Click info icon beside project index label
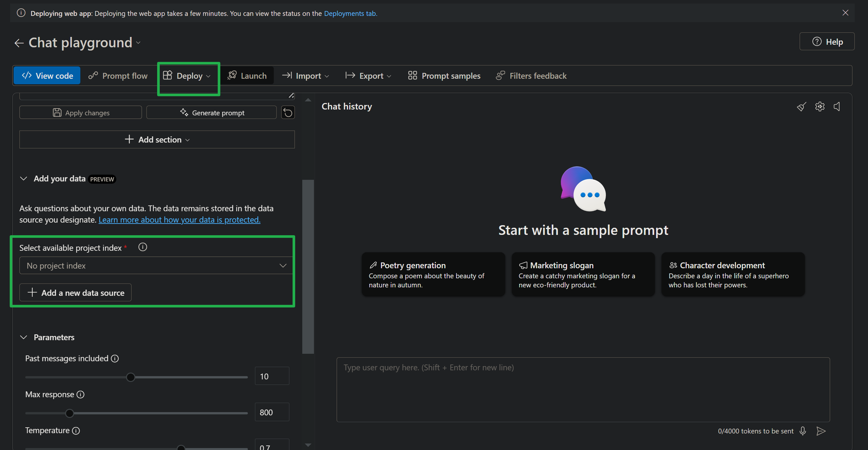Image resolution: width=868 pixels, height=450 pixels. (143, 247)
